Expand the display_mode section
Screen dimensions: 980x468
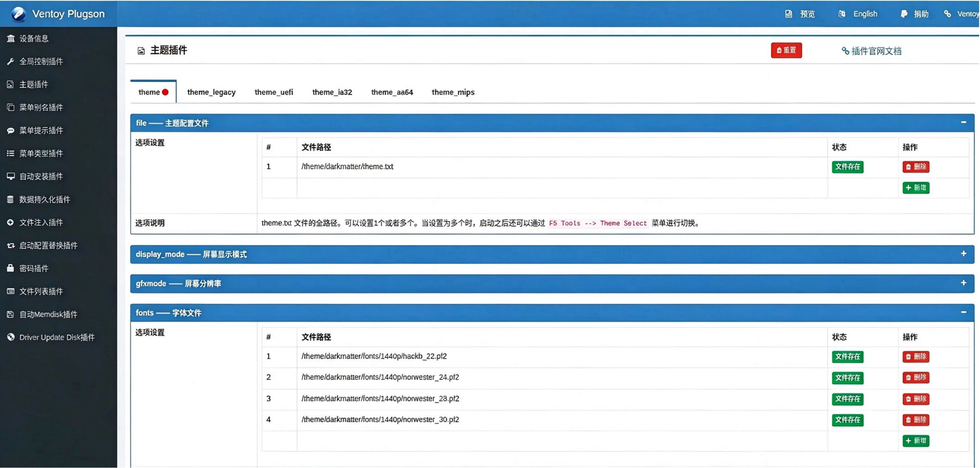click(x=964, y=254)
